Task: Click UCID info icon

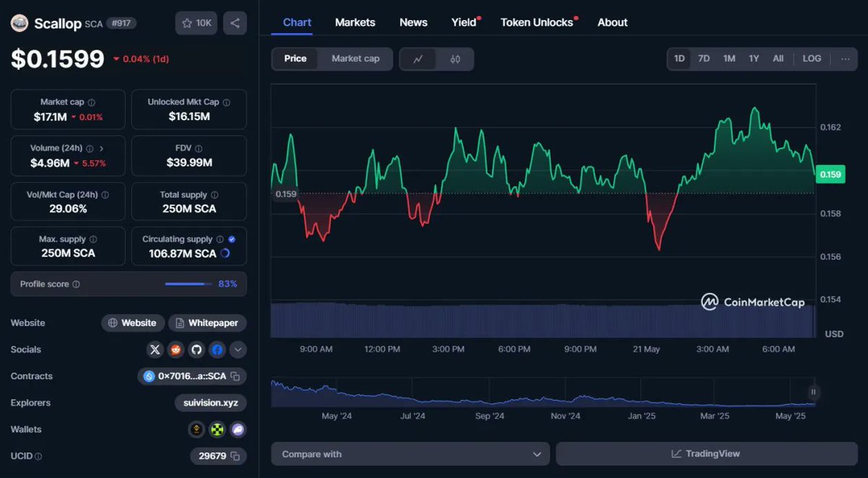Action: tap(38, 456)
